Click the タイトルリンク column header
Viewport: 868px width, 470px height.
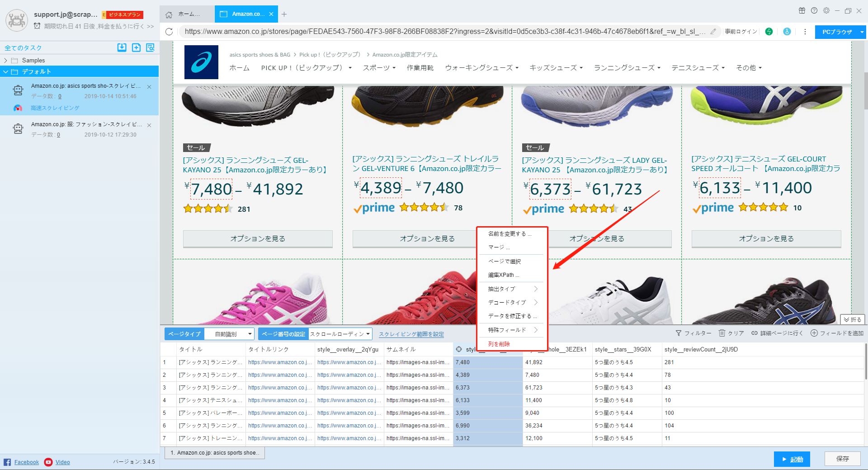(280, 349)
